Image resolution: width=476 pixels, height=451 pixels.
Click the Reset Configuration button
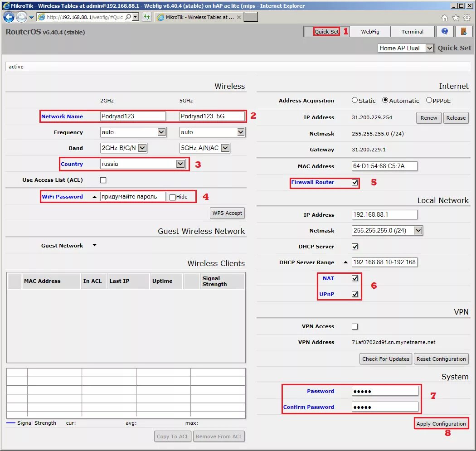point(441,359)
